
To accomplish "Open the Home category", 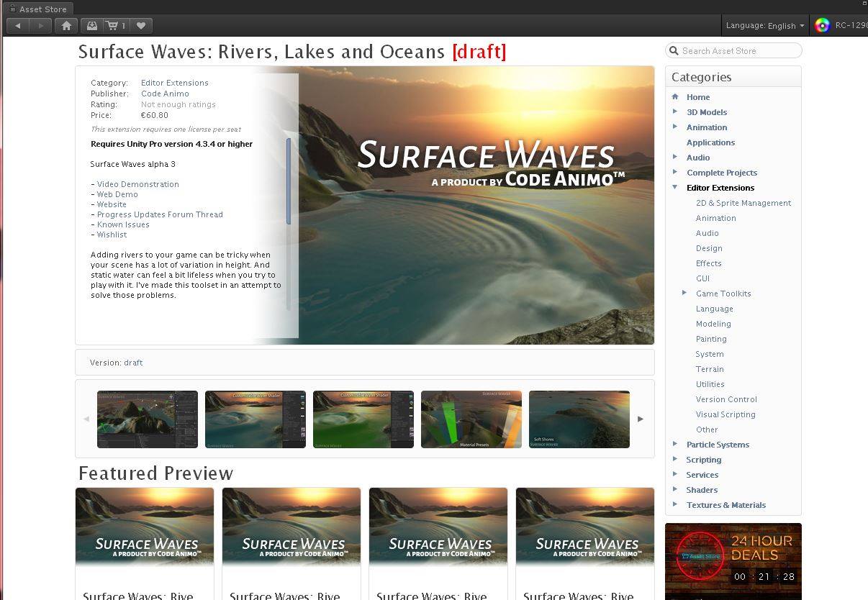I will click(698, 97).
